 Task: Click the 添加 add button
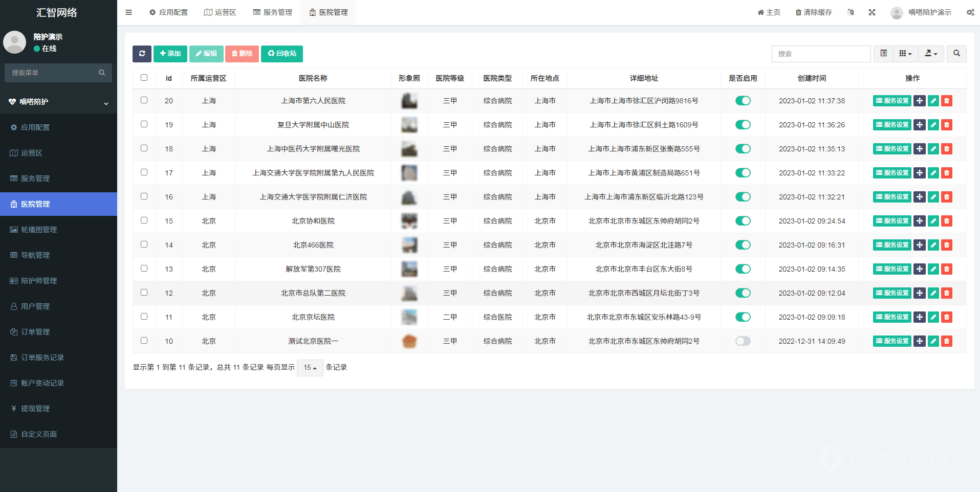click(x=170, y=54)
